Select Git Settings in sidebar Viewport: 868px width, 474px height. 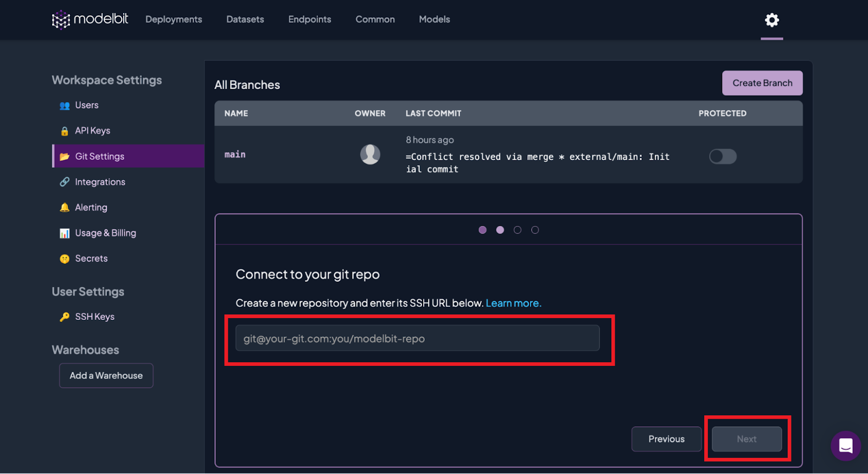[128, 156]
